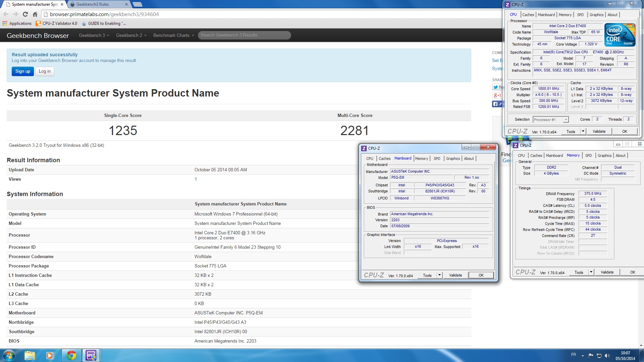Click scroll down arrow on page scrollbar
The width and height of the screenshot is (644, 362).
641,346
